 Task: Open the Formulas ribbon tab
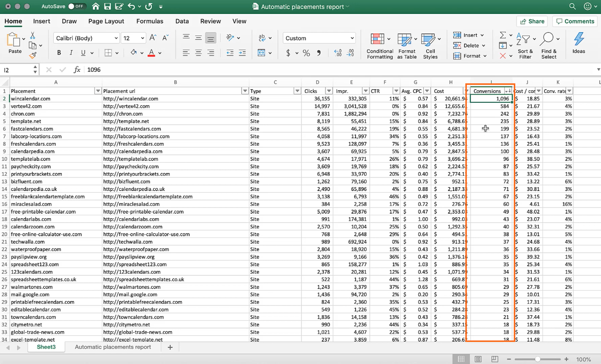click(149, 21)
